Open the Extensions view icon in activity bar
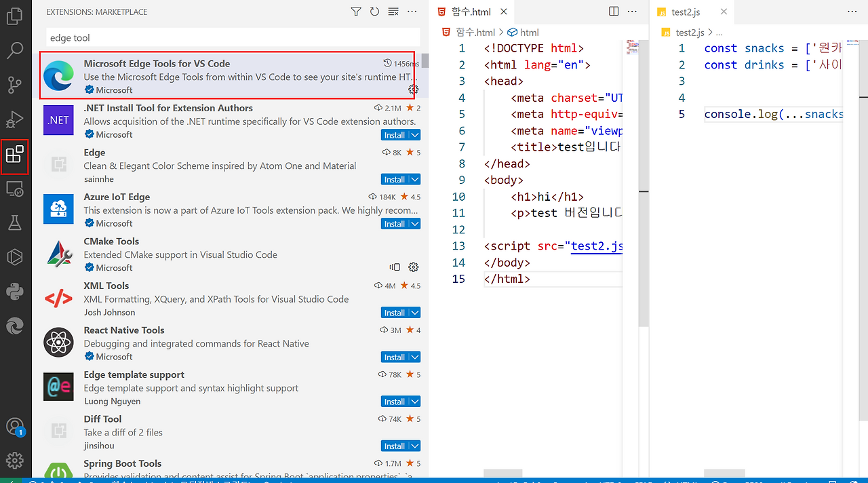Image resolution: width=868 pixels, height=483 pixels. [15, 157]
